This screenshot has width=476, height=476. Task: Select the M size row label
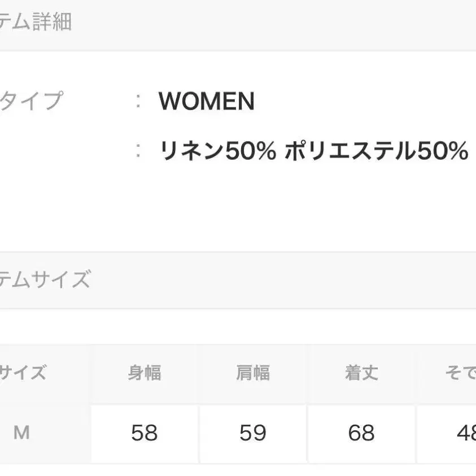21,433
